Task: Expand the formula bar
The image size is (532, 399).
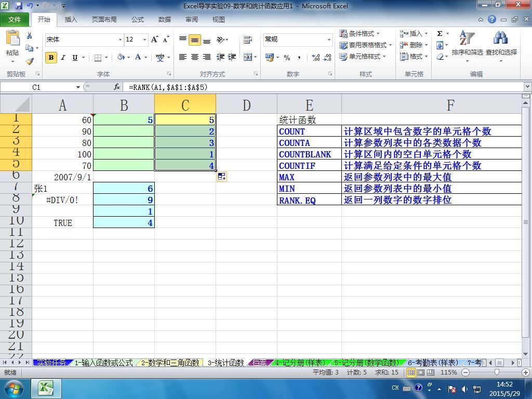Action: (528, 87)
